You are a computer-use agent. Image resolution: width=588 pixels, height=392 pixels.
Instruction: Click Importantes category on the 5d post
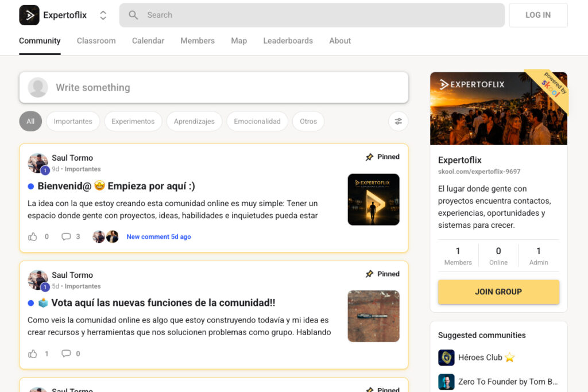(83, 286)
